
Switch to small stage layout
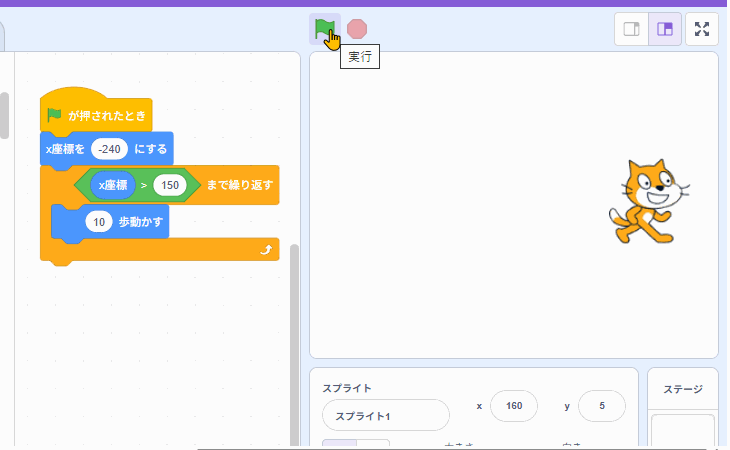click(631, 29)
